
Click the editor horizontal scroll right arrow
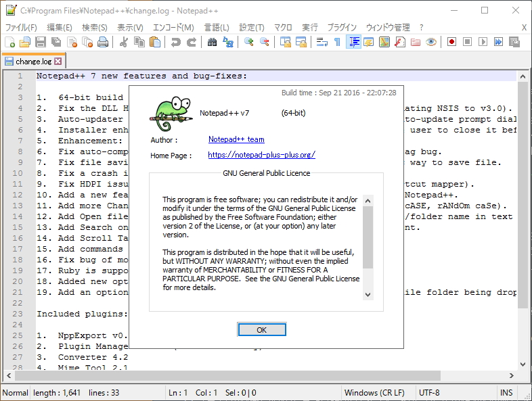511,375
